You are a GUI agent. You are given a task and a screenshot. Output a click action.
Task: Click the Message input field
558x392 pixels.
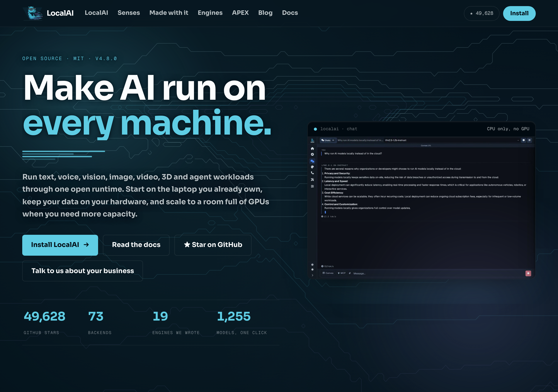(x=437, y=273)
